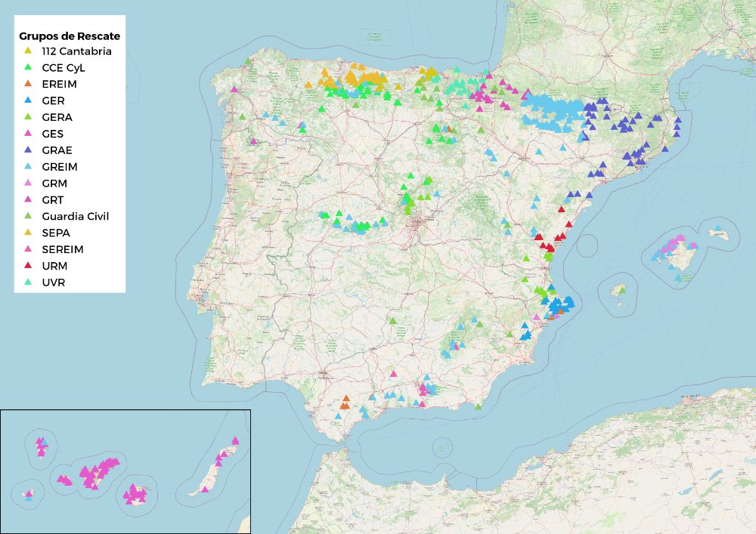
Task: Select the yellow 112 Cantabria legend marker
Action: tap(26, 51)
